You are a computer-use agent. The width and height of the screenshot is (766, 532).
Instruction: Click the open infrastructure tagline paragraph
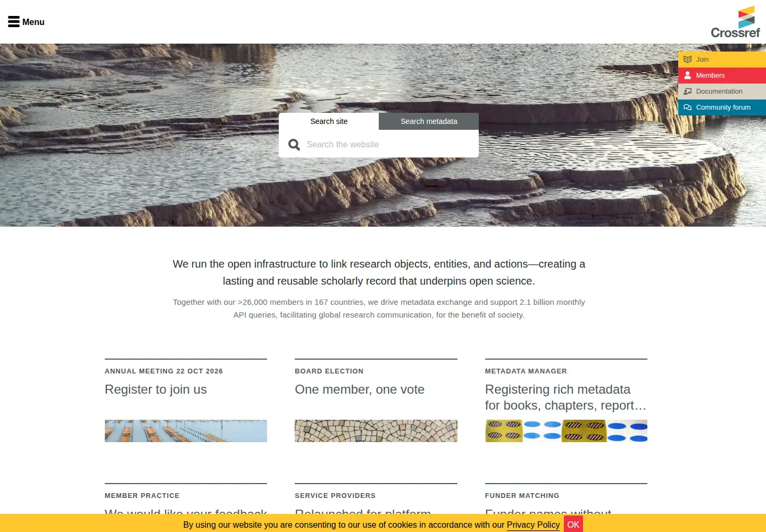[x=379, y=272]
